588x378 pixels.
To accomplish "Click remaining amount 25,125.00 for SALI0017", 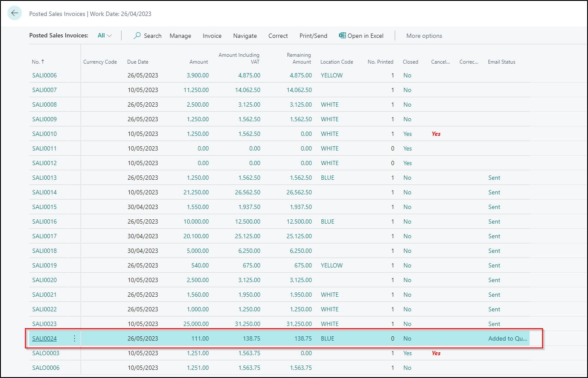I will [299, 236].
